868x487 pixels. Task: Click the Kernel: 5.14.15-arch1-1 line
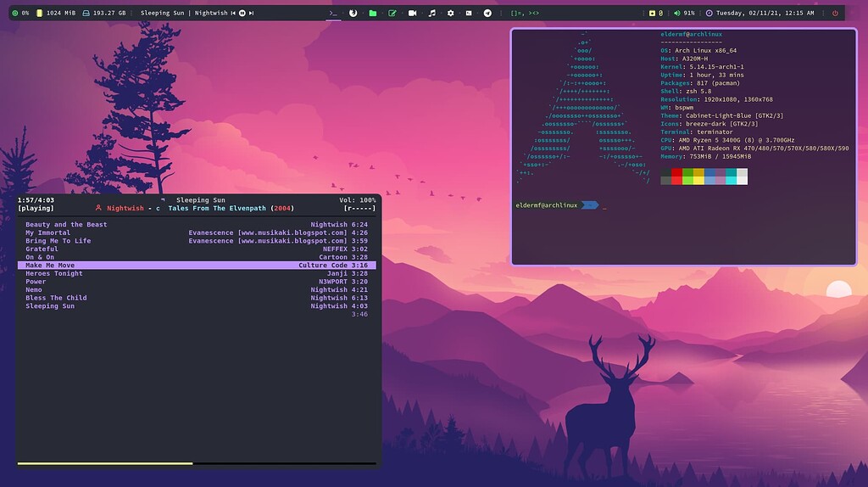click(702, 66)
